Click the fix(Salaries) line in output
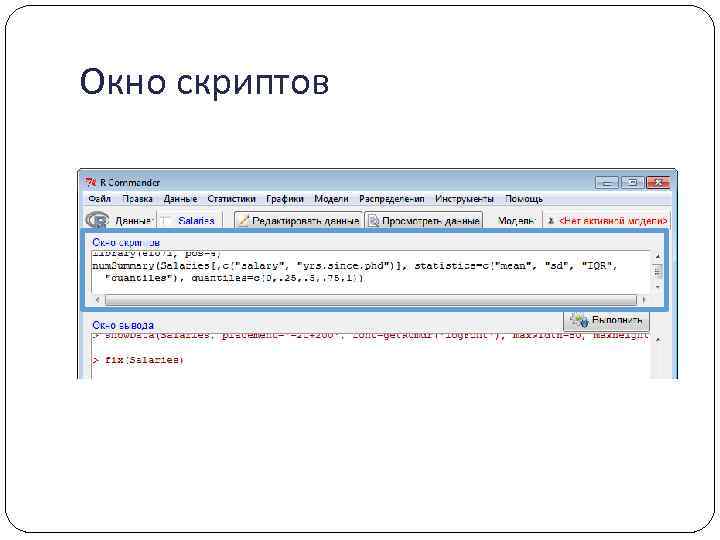Image resolution: width=720 pixels, height=540 pixels. [138, 360]
